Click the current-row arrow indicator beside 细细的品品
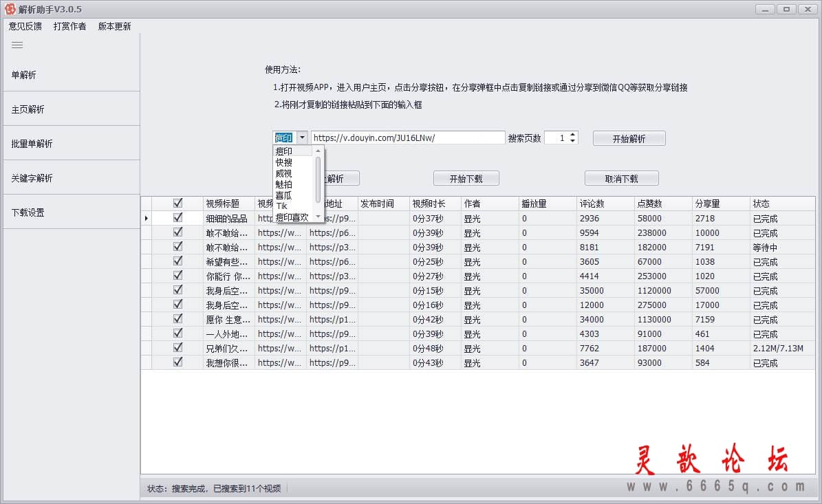Screen dimensions: 822x504 pos(147,219)
